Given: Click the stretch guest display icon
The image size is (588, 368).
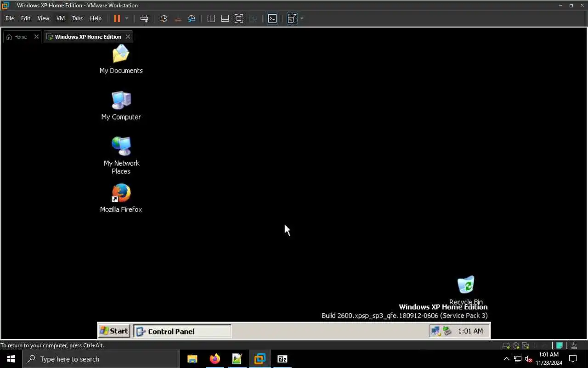Looking at the screenshot, I should (292, 18).
